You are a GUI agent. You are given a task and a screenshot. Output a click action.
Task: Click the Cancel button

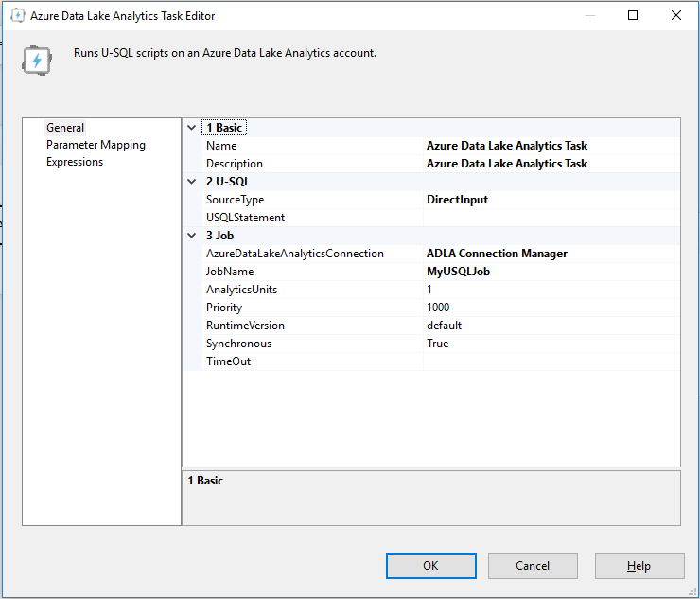533,566
